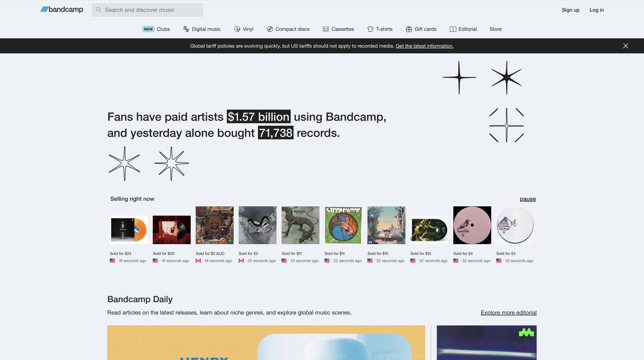Go to Digital music section
Viewport: 644px width, 360px height.
[x=206, y=29]
